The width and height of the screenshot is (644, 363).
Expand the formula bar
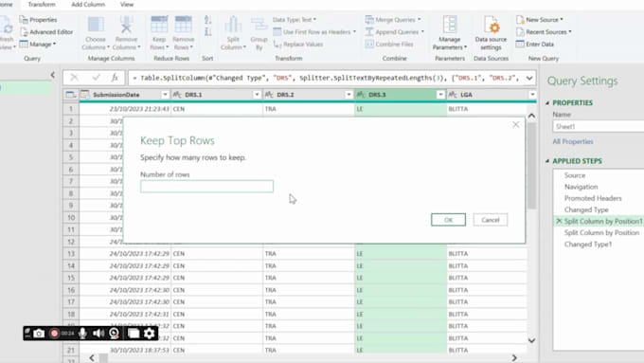(529, 78)
